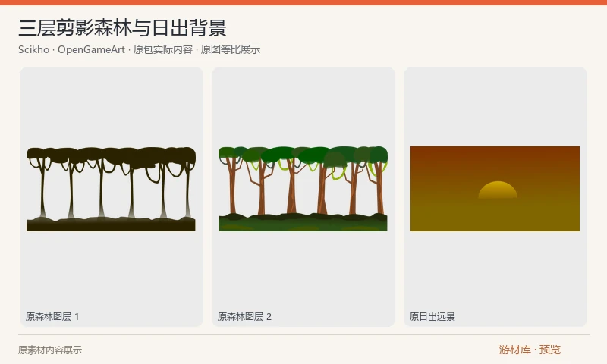This screenshot has height=364, width=607.
Task: Click the 游材库 · 预览 label
Action: coord(530,350)
